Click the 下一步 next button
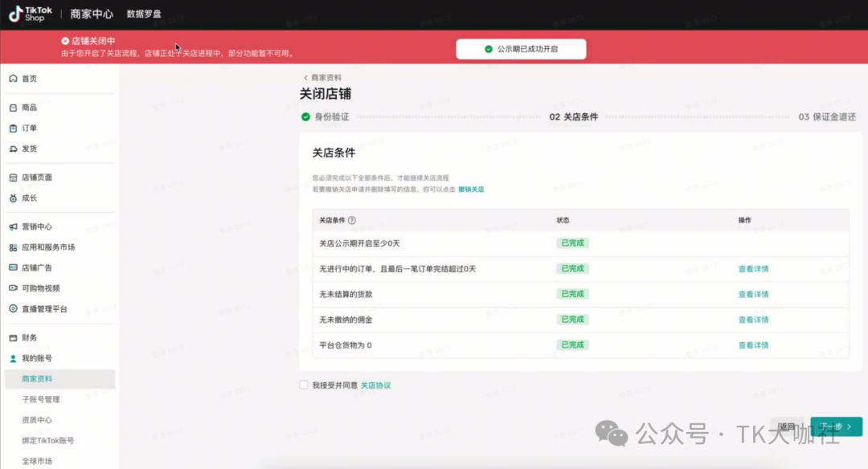868x469 pixels. click(x=836, y=426)
